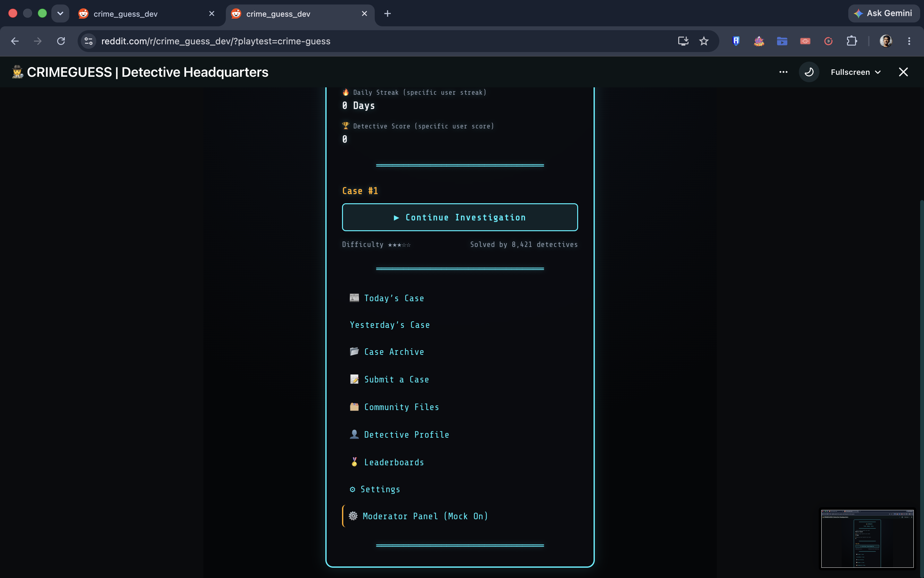Click the Detective Score label
The width and height of the screenshot is (924, 578).
coord(424,126)
